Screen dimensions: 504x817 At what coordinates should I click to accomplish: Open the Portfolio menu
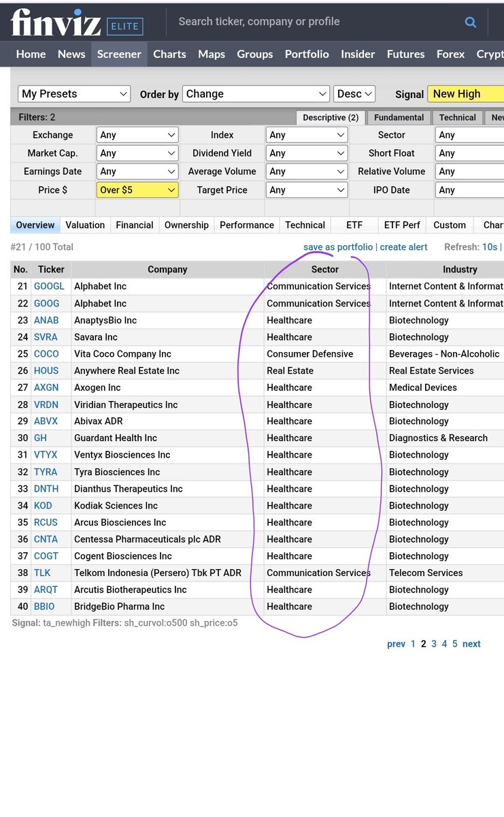pyautogui.click(x=307, y=54)
